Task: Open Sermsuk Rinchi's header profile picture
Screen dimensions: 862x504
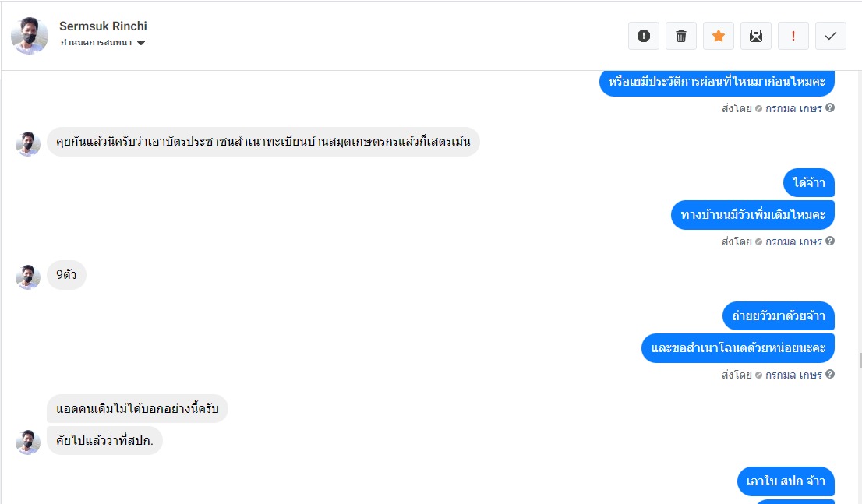Action: tap(30, 36)
